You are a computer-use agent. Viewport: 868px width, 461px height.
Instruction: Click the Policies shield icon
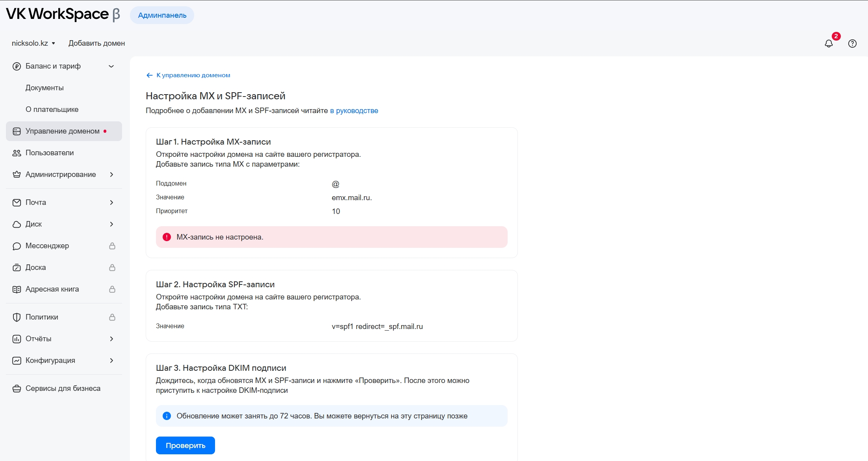[17, 317]
